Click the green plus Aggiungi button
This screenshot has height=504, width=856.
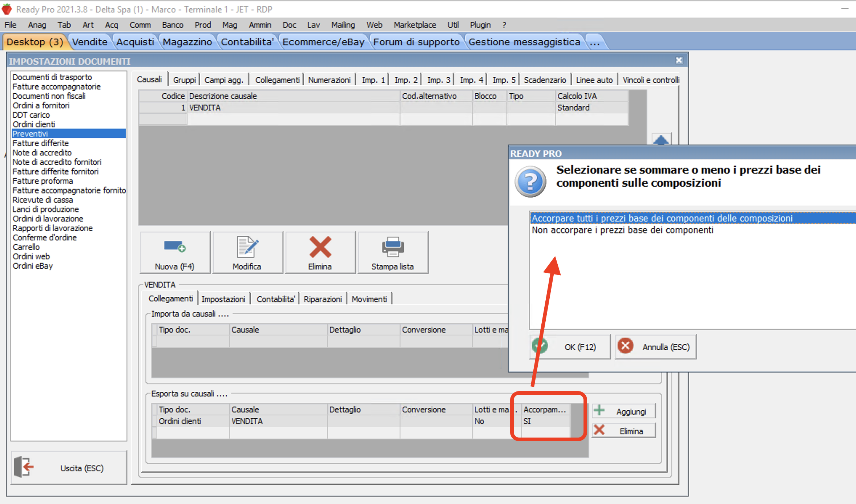pyautogui.click(x=624, y=411)
